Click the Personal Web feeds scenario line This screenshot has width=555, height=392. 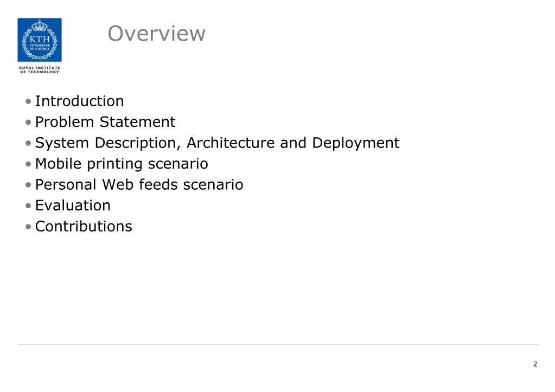coord(139,185)
